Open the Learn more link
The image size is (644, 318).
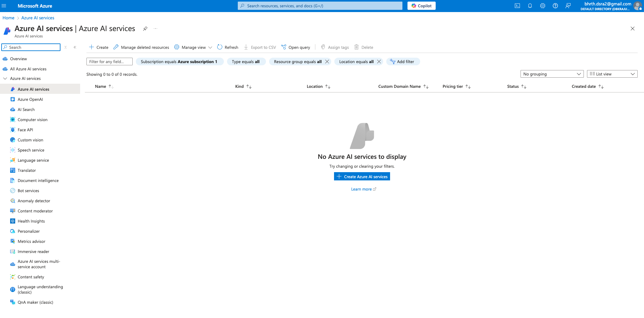point(363,189)
